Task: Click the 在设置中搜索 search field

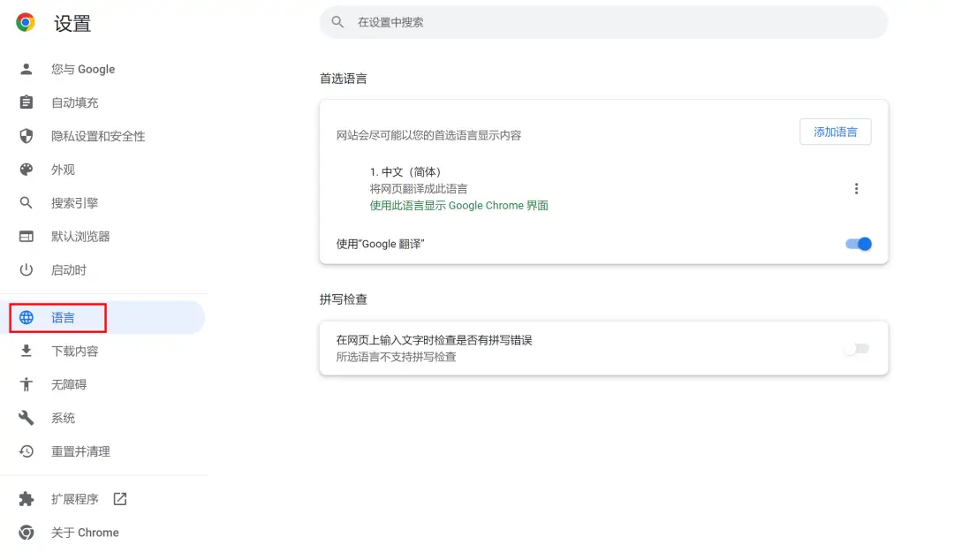Action: 603,22
